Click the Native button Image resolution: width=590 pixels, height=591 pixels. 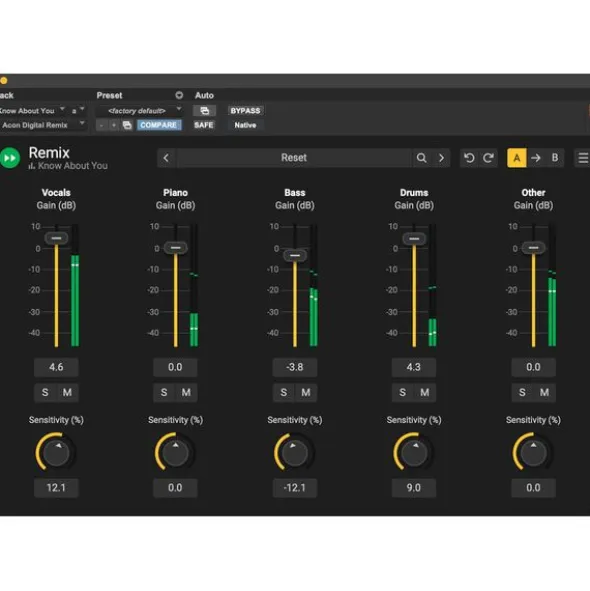pos(245,125)
